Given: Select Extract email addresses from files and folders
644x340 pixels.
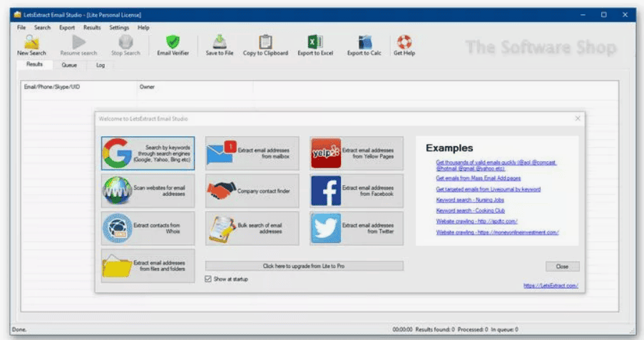Looking at the screenshot, I should [x=148, y=266].
